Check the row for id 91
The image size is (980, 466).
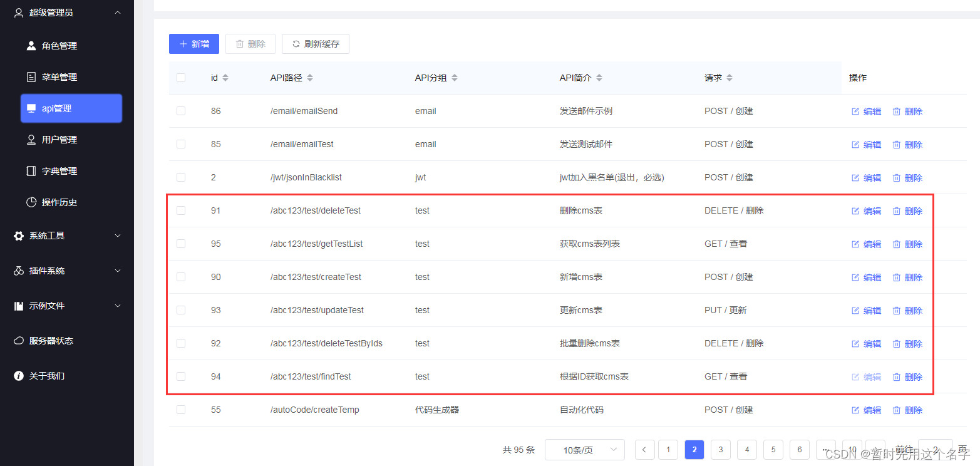click(181, 210)
